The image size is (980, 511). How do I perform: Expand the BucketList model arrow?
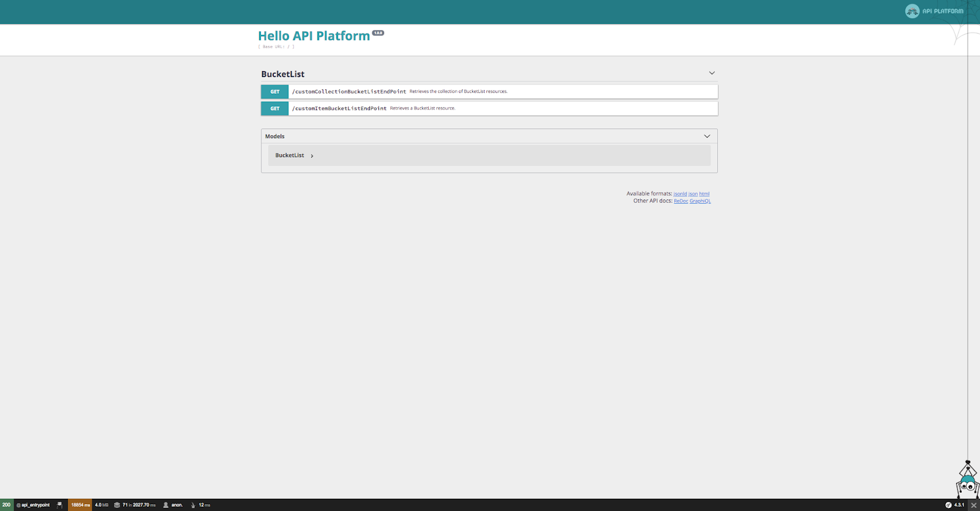312,156
